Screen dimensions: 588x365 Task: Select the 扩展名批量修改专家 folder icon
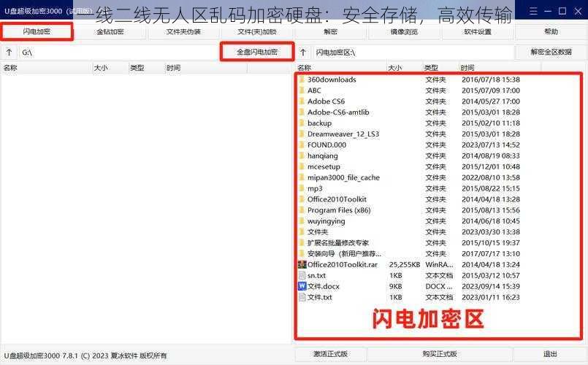302,242
